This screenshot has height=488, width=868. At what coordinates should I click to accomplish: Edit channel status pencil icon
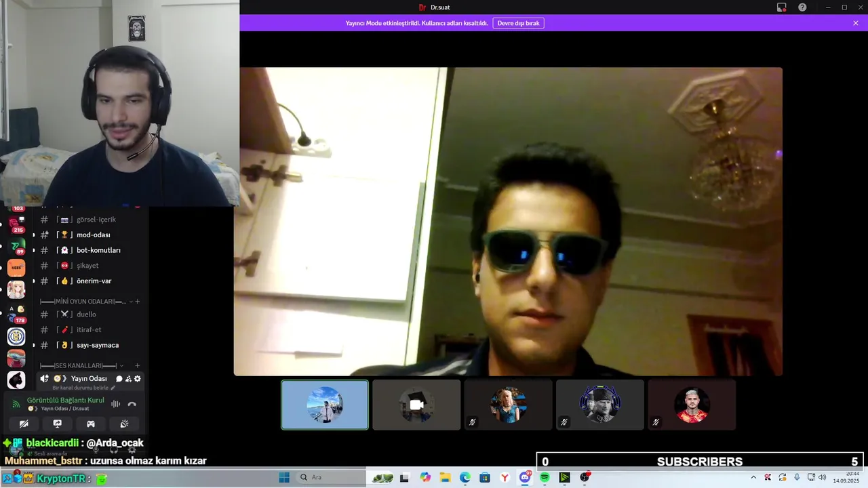click(x=113, y=388)
